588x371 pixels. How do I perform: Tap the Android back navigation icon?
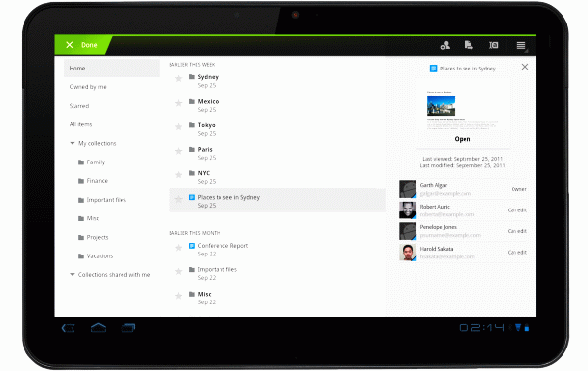(x=68, y=328)
